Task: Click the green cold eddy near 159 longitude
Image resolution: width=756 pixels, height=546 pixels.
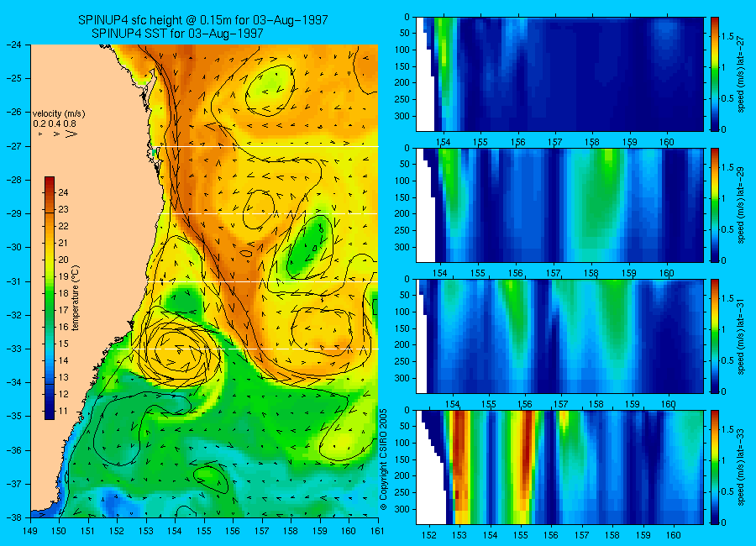Action: tap(310, 246)
